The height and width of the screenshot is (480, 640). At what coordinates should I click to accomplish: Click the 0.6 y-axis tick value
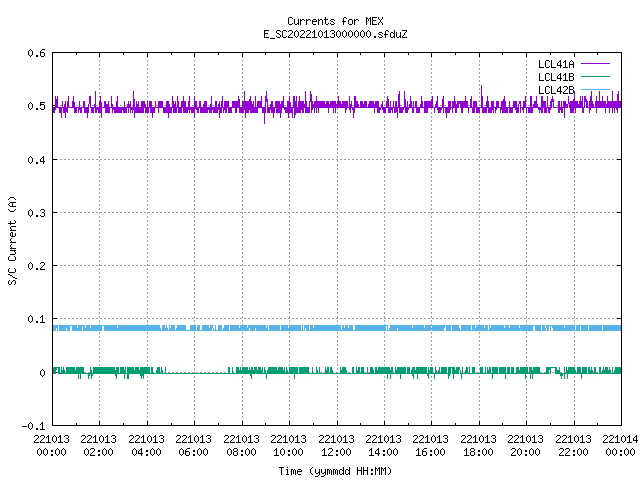[x=36, y=53]
